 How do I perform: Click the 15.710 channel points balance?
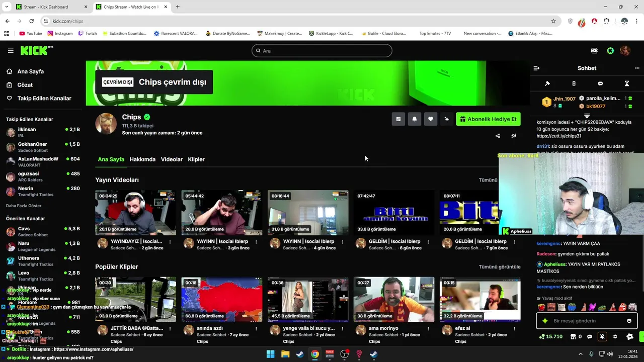(x=550, y=337)
